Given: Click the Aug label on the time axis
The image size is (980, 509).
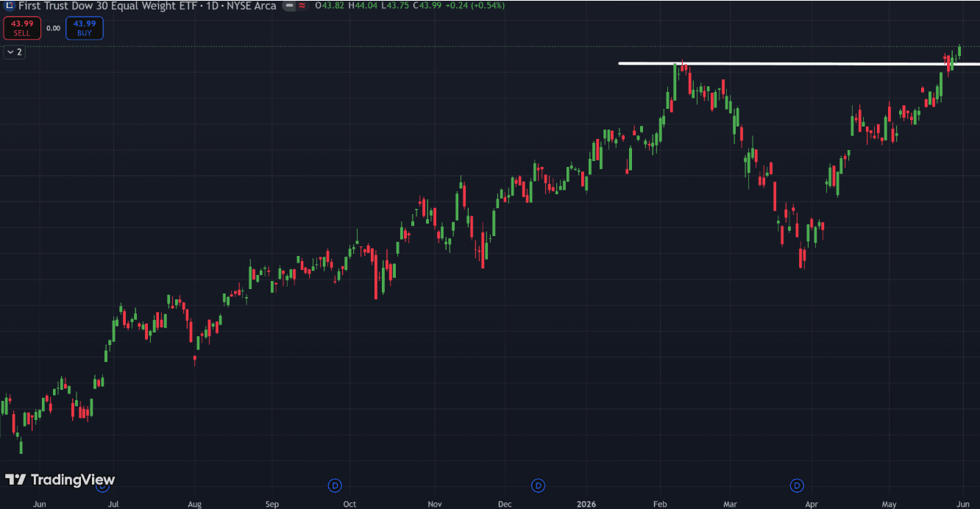Looking at the screenshot, I should 194,504.
